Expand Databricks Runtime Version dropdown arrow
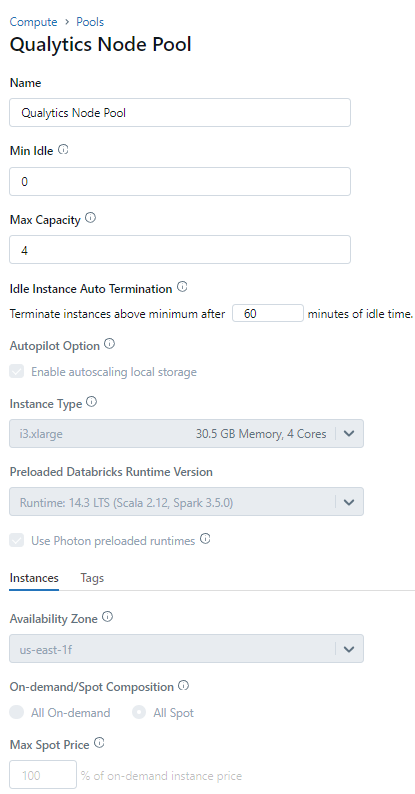This screenshot has height=794, width=415. click(349, 502)
